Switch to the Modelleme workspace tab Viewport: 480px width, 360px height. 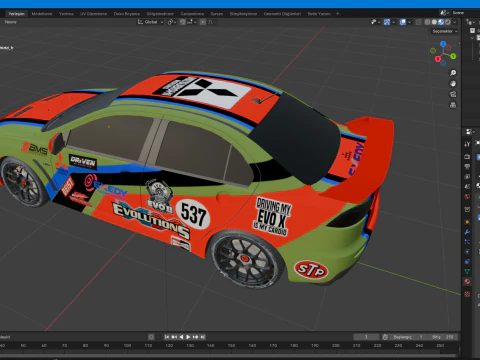pyautogui.click(x=42, y=14)
